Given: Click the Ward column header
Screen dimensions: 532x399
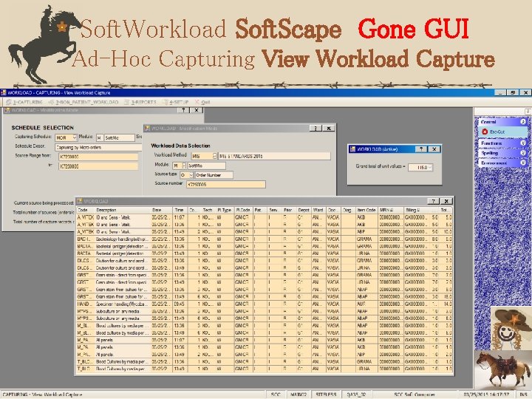Looking at the screenshot, I should pos(318,210).
